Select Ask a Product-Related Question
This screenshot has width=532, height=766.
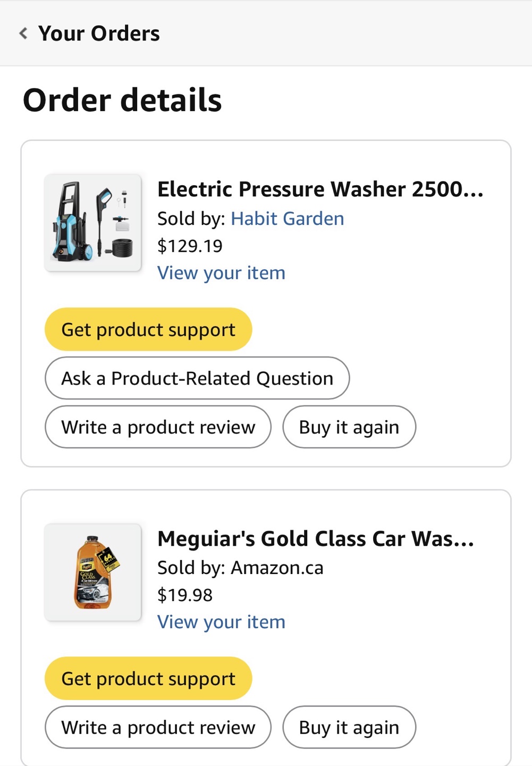197,378
